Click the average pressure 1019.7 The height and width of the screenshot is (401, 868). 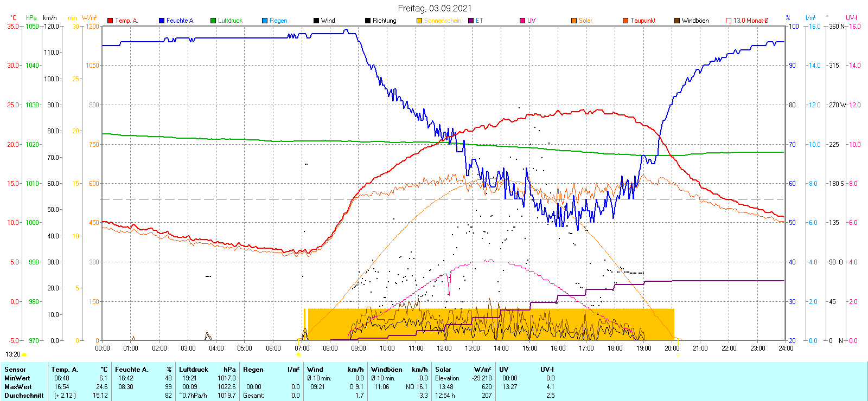coord(227,396)
